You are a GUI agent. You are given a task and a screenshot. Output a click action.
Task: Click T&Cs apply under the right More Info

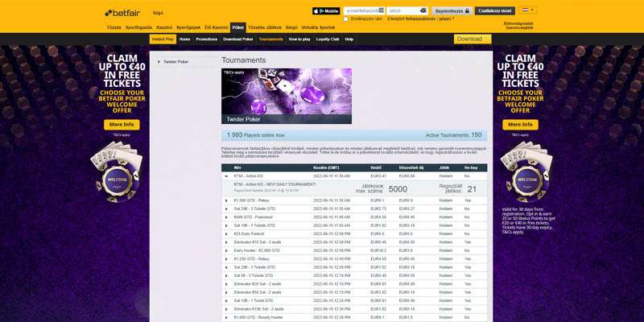coord(520,134)
